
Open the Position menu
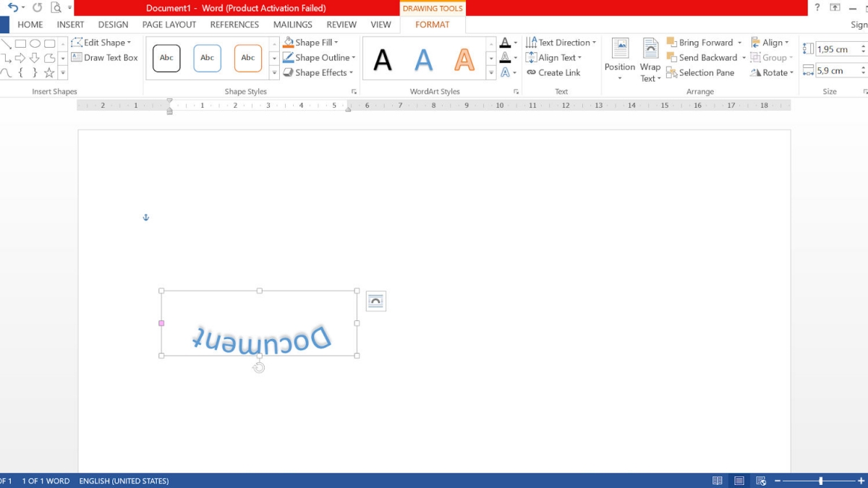(620, 59)
